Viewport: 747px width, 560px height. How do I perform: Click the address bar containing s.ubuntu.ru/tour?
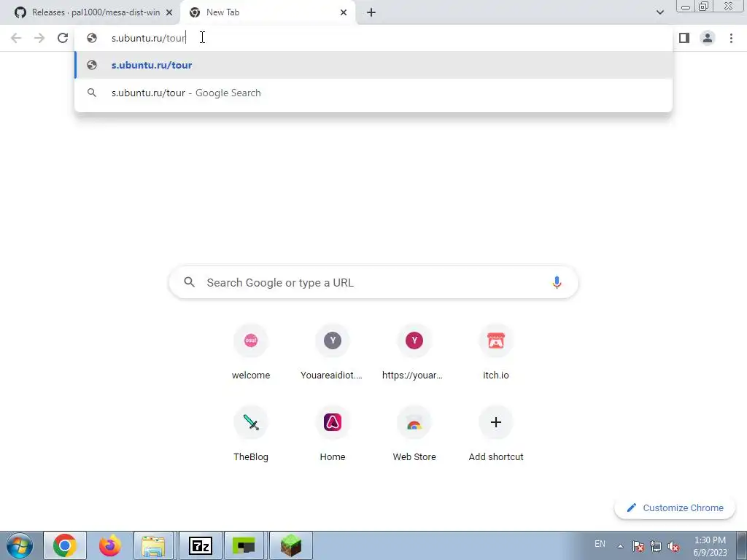point(373,38)
